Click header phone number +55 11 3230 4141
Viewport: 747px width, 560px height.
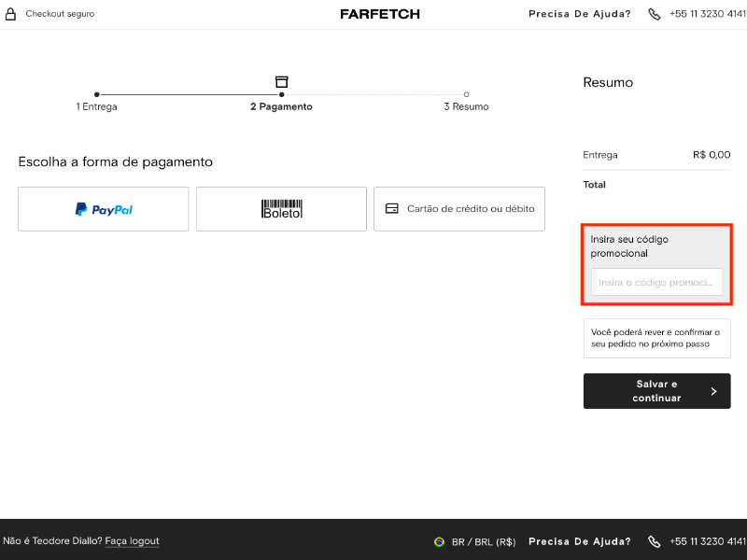pos(708,14)
